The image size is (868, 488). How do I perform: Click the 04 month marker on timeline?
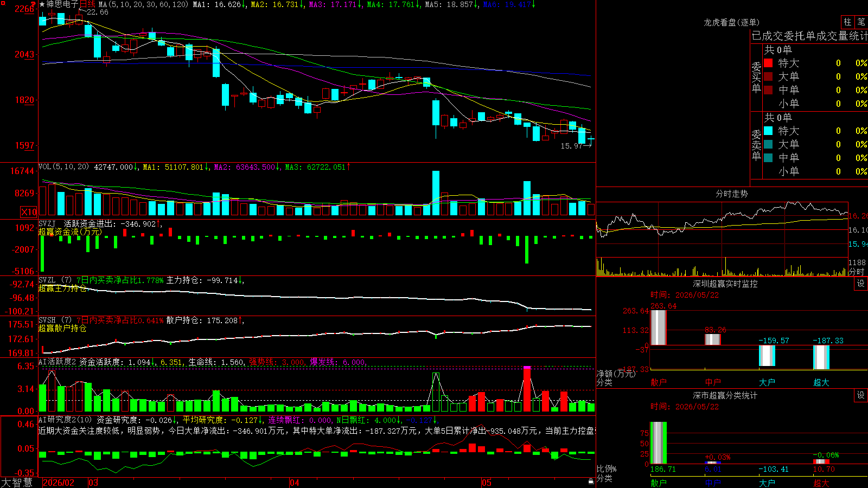[295, 483]
